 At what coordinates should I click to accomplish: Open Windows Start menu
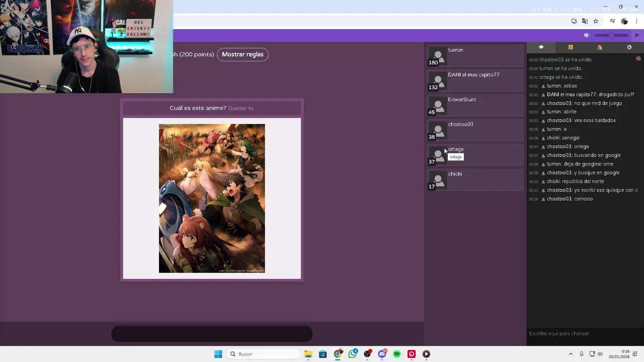[218, 354]
